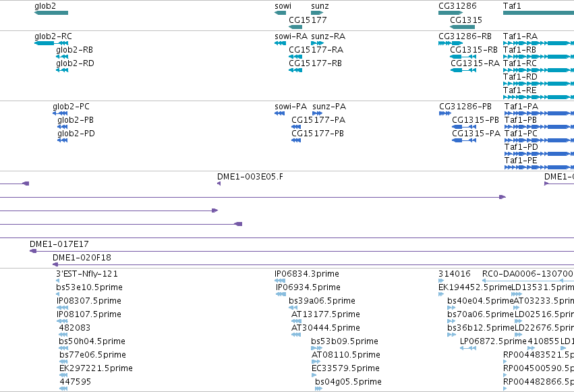Select the CG31286 gene label
This screenshot has width=574, height=392.
coord(457,6)
